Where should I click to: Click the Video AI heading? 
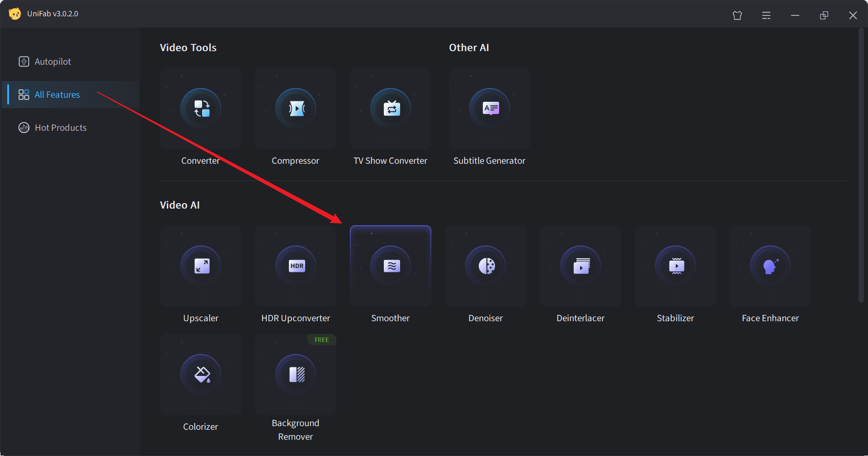coord(179,205)
